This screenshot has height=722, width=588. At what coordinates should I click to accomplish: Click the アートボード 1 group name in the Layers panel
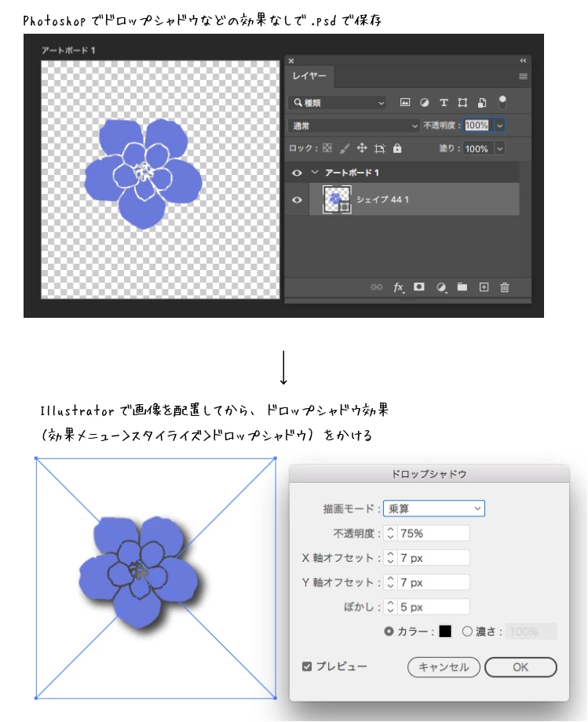352,173
